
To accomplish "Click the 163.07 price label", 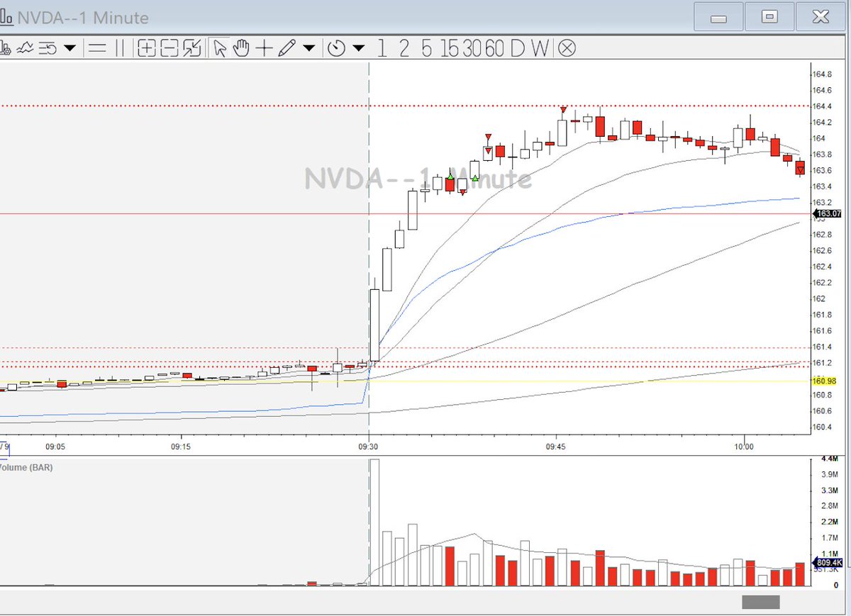I will coord(828,213).
